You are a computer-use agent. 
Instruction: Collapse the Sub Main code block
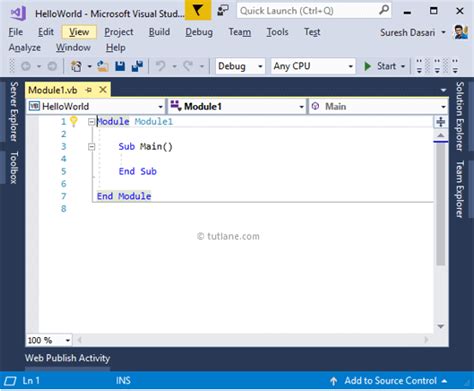point(91,147)
